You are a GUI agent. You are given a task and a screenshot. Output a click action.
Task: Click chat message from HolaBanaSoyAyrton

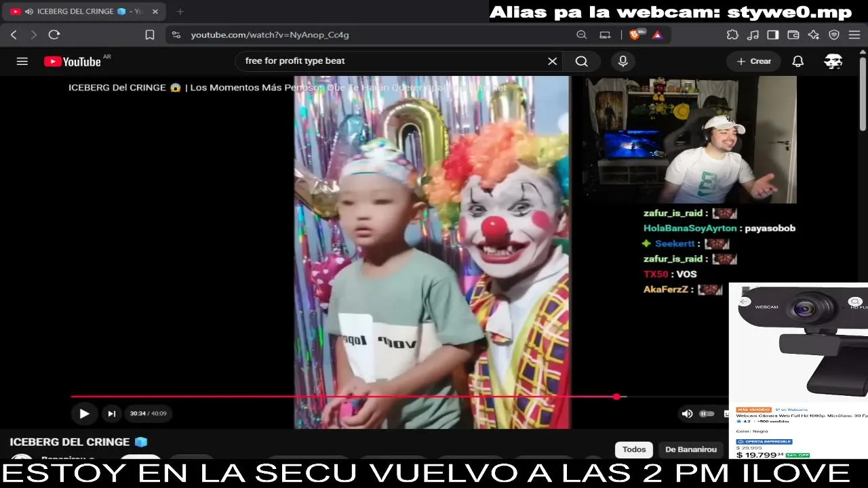pyautogui.click(x=719, y=228)
